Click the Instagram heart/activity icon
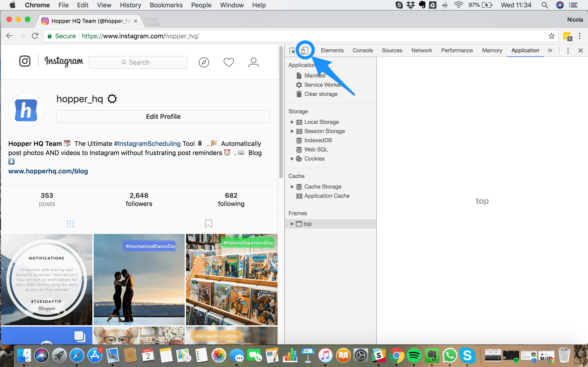 coord(229,62)
